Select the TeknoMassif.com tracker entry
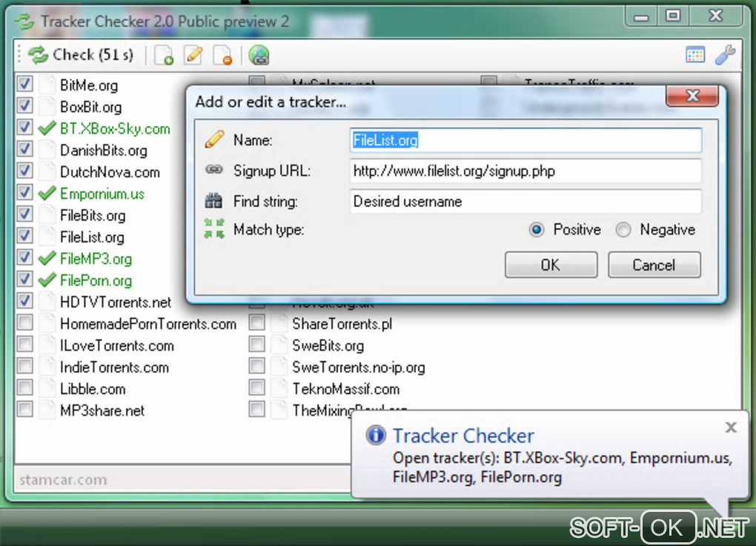The image size is (756, 546). coord(345,389)
